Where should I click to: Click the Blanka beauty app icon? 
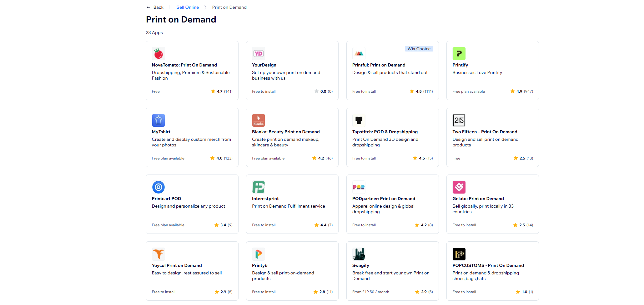coord(259,121)
